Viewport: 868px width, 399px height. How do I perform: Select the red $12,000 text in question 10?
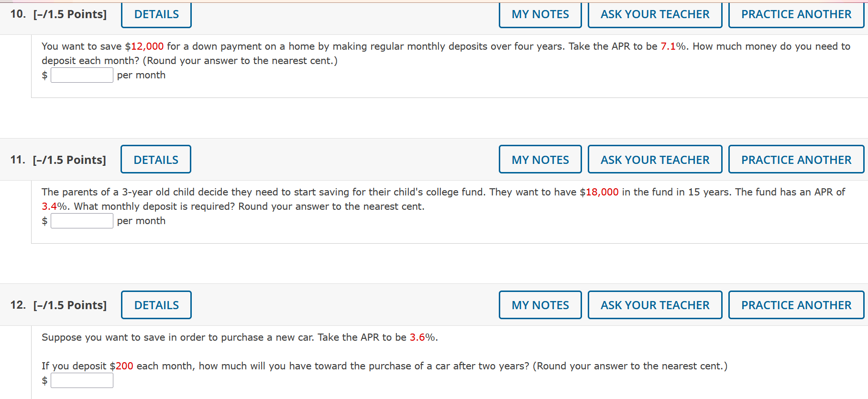(145, 46)
